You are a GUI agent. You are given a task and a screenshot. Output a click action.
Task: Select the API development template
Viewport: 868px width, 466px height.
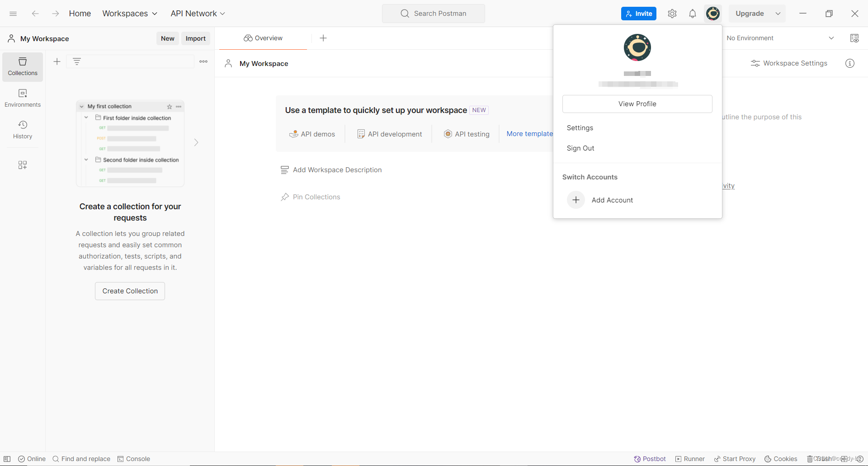(390, 134)
